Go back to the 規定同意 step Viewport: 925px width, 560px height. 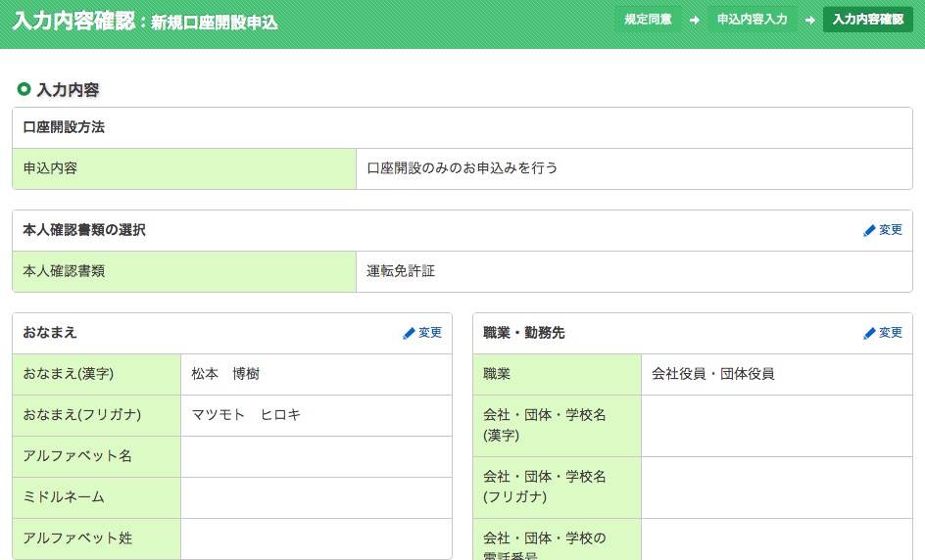click(648, 20)
